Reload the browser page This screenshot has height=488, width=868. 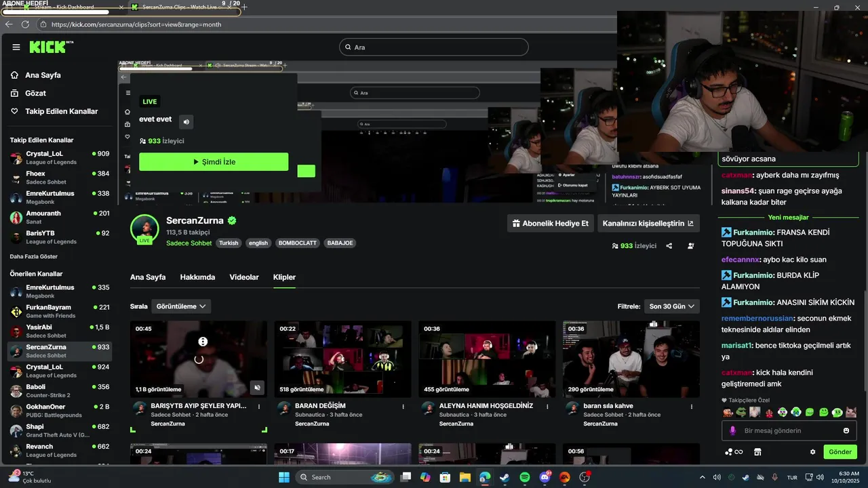[x=25, y=24]
